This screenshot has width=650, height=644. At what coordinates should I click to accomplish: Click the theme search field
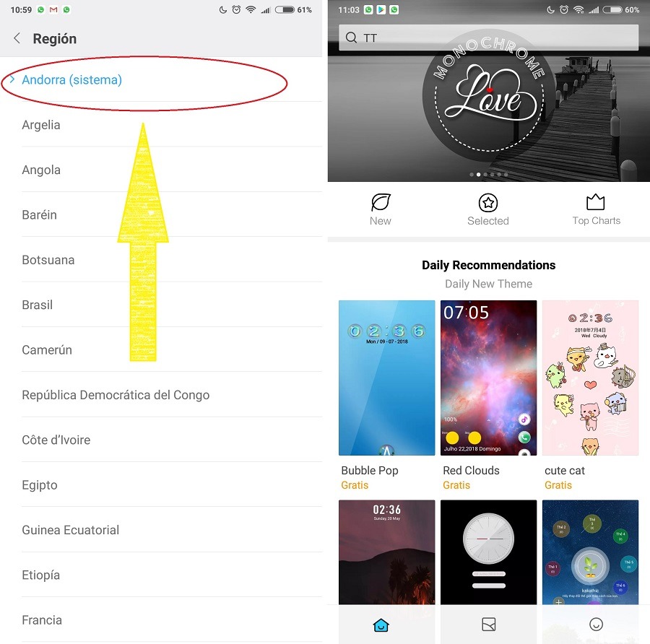pyautogui.click(x=488, y=38)
